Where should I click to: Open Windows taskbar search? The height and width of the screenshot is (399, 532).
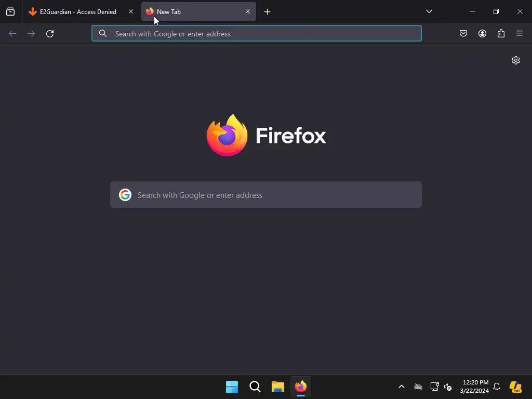pos(255,387)
